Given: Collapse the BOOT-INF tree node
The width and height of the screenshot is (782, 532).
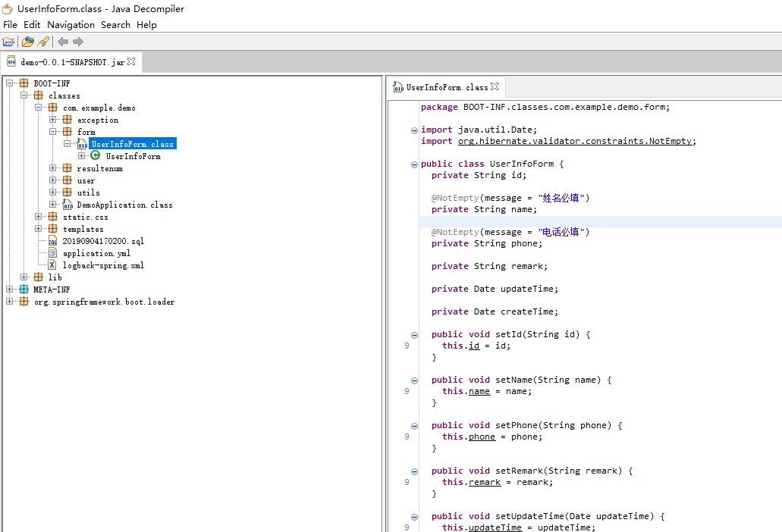Looking at the screenshot, I should [9, 83].
